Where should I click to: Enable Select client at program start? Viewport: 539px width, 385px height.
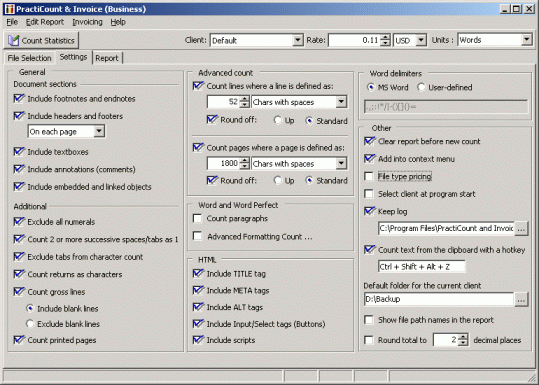point(369,194)
